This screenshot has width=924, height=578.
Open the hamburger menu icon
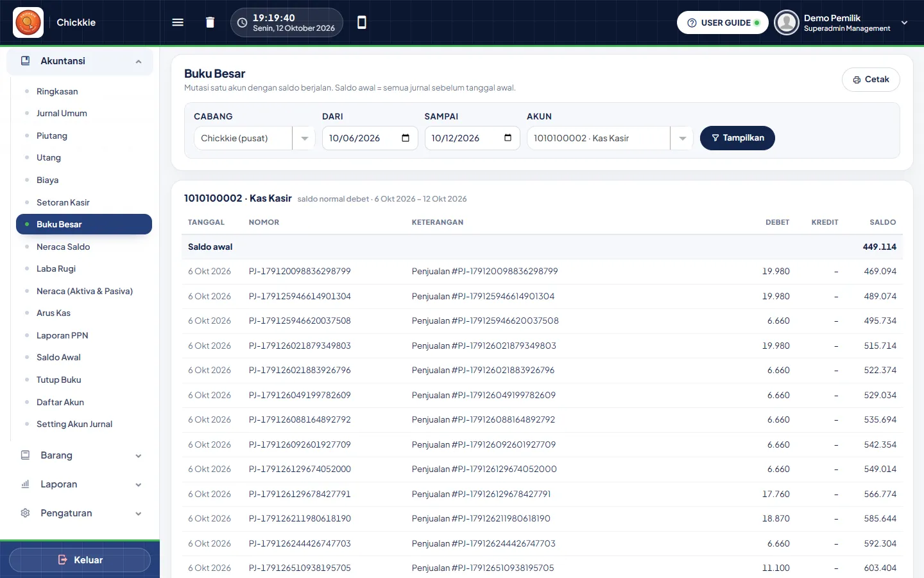(x=178, y=22)
